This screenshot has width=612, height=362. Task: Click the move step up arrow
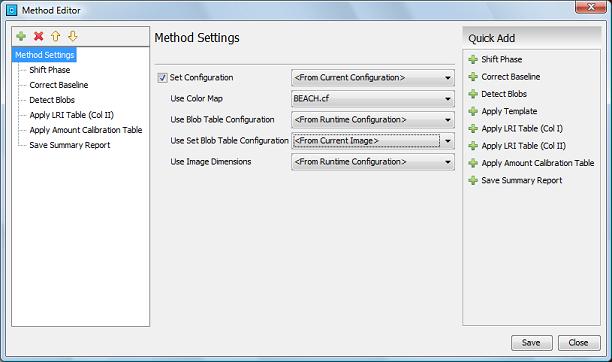(55, 36)
